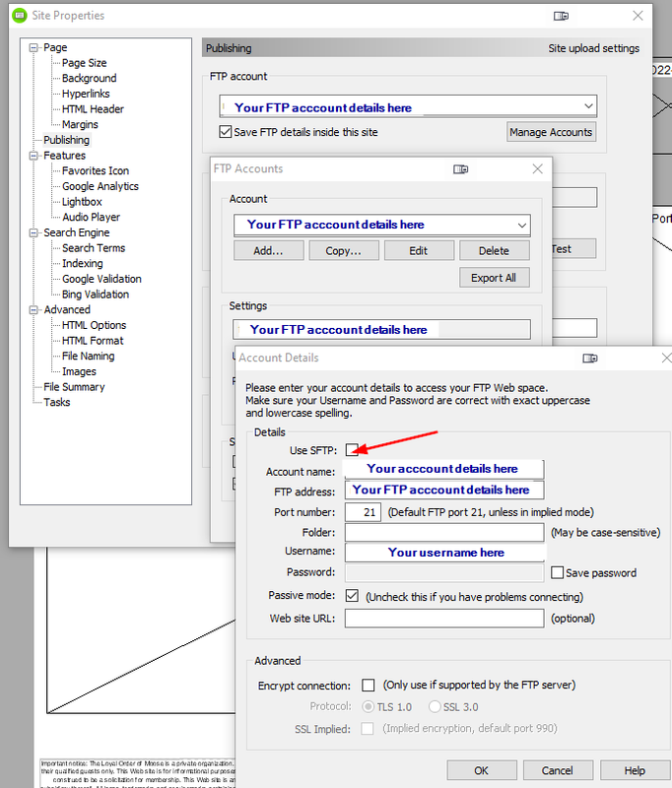Viewport: 672px width, 788px height.
Task: Collapse the Features tree node
Action: tap(34, 156)
